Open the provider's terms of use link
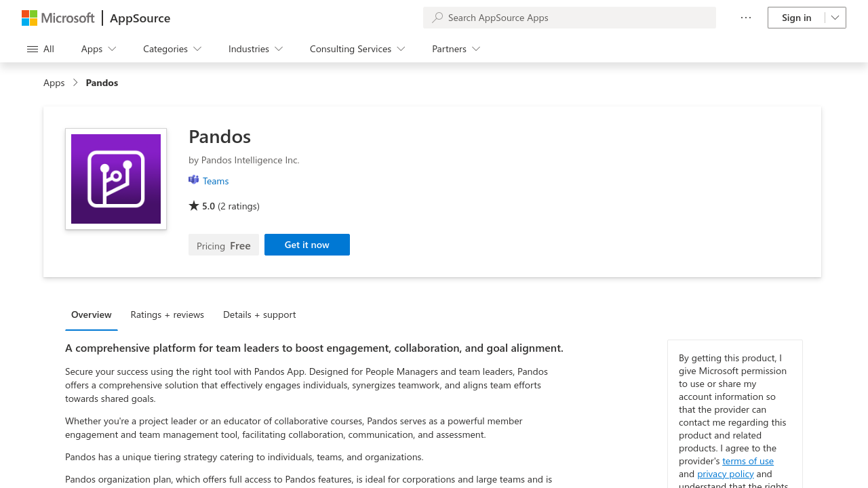The width and height of the screenshot is (868, 488). click(748, 461)
